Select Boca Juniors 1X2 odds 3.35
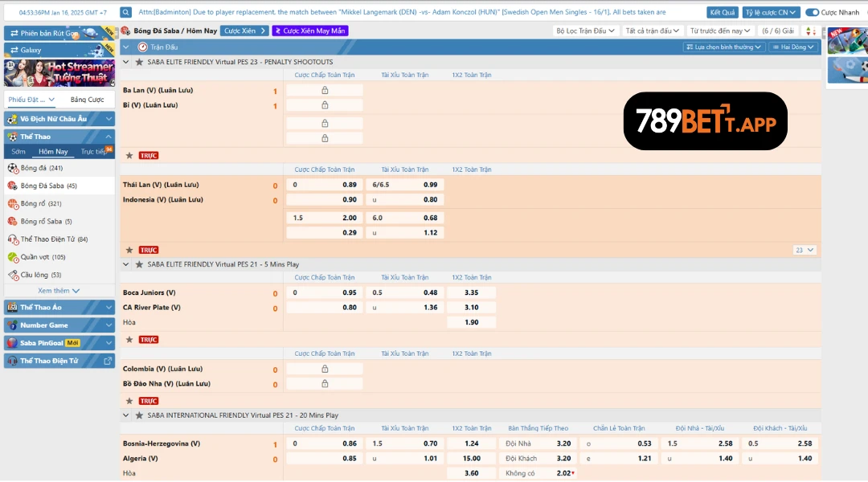Viewport: 868px width, 482px height. pyautogui.click(x=471, y=292)
